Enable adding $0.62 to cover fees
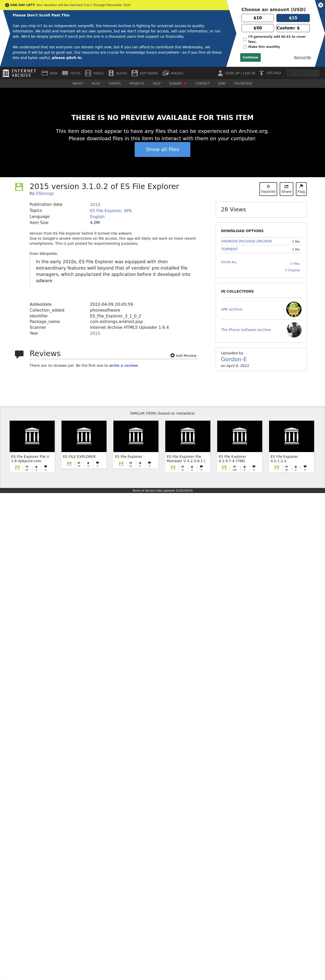Screen dimensions: 325x980 tap(245, 39)
